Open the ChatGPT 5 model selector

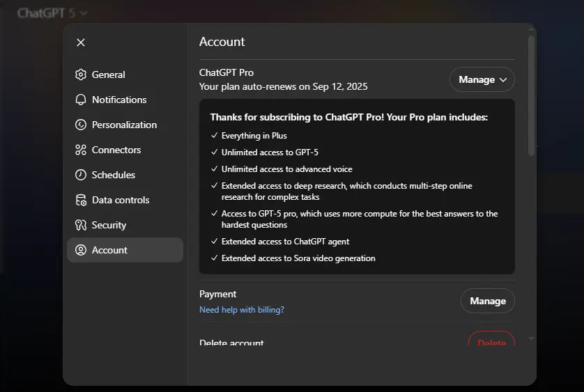click(52, 13)
